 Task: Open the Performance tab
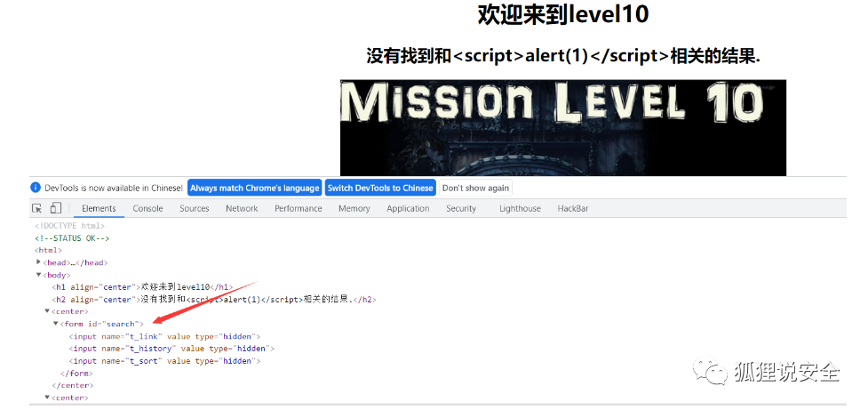(x=299, y=208)
